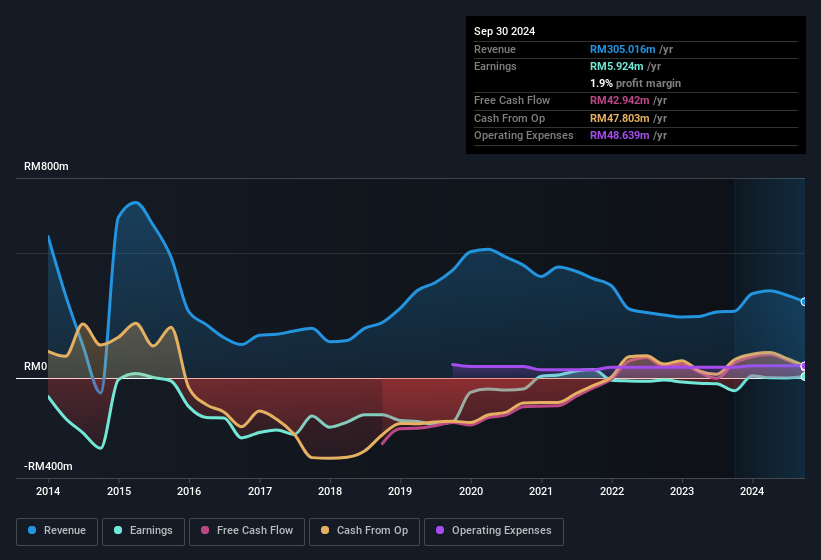
Task: Click the Earnings label in tooltip
Action: (x=495, y=66)
